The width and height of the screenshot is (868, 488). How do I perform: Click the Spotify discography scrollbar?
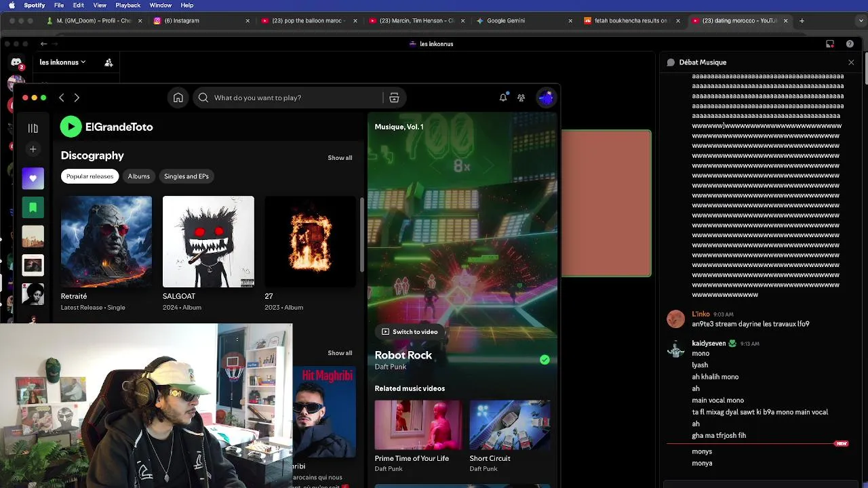point(362,234)
